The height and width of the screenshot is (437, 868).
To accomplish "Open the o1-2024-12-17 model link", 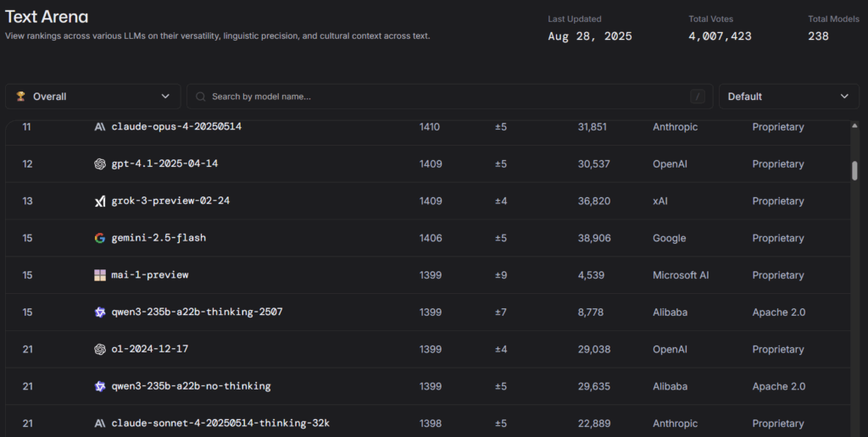I will click(x=149, y=349).
